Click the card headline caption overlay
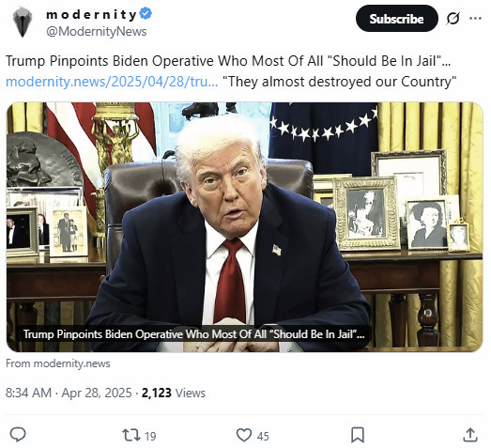The width and height of the screenshot is (491, 448). click(x=193, y=334)
